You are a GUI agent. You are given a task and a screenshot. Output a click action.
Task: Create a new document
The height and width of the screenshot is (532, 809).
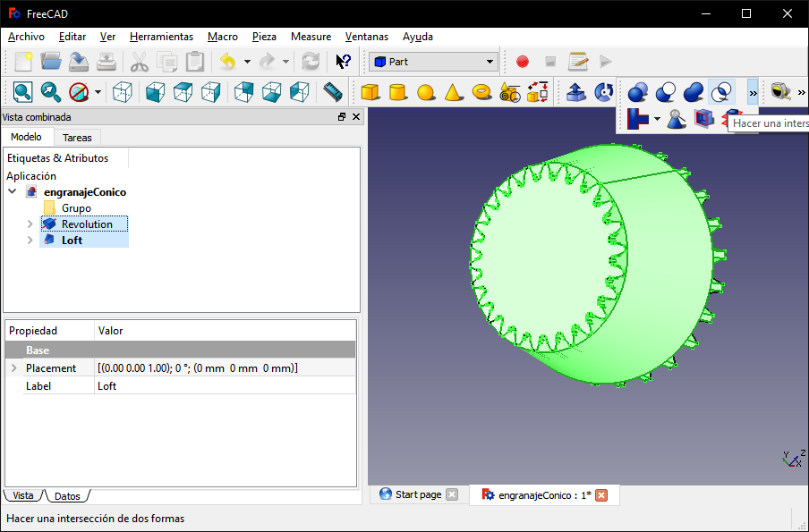click(x=22, y=62)
